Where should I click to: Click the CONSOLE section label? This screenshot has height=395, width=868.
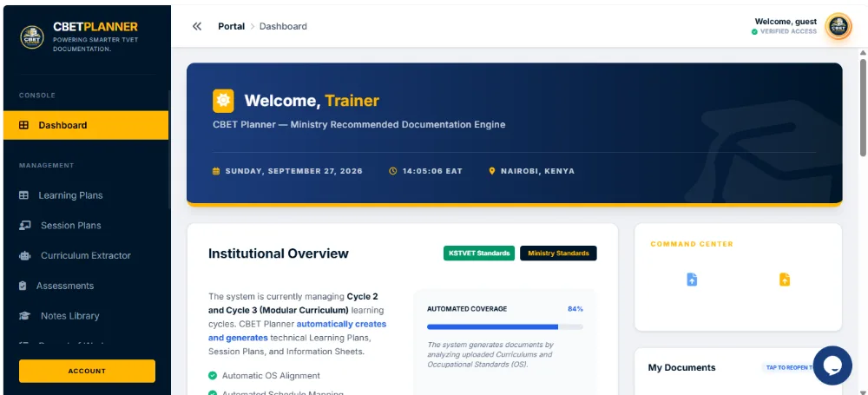37,95
